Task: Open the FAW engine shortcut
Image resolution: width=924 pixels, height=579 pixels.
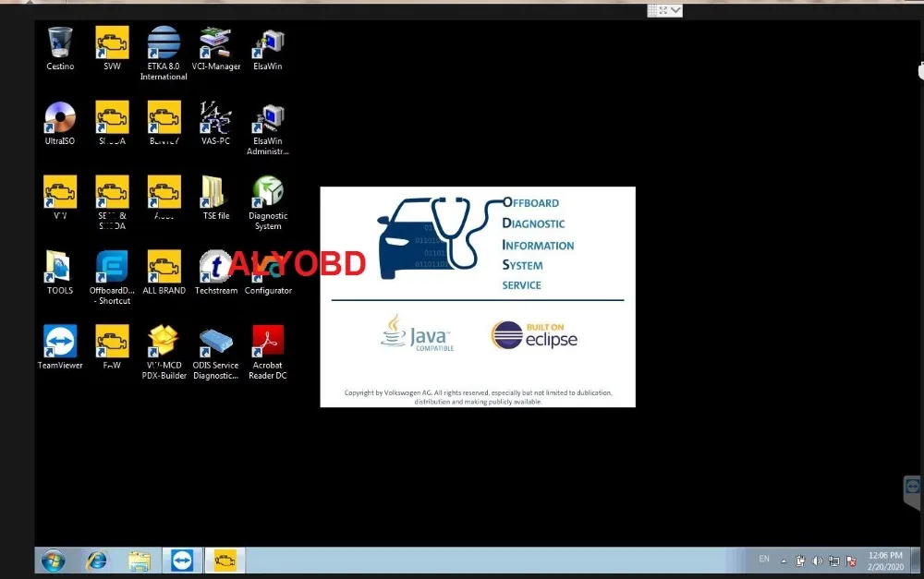Action: tap(112, 346)
